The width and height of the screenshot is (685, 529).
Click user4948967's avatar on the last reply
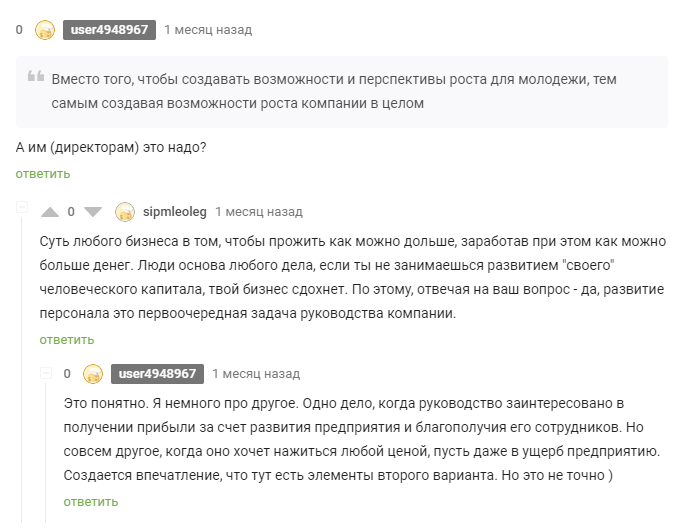93,374
